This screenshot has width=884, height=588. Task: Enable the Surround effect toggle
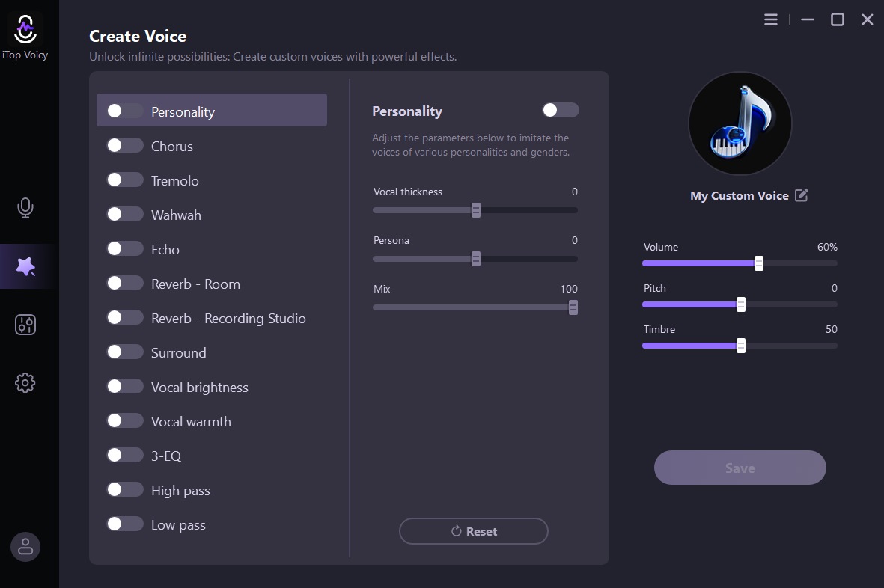pos(125,352)
